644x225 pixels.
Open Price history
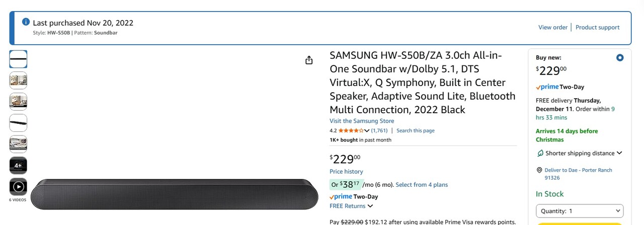(346, 172)
